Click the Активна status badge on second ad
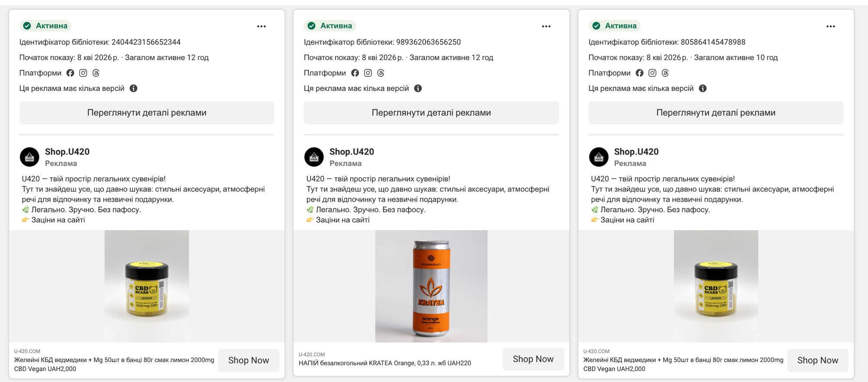The height and width of the screenshot is (382, 868). click(330, 26)
